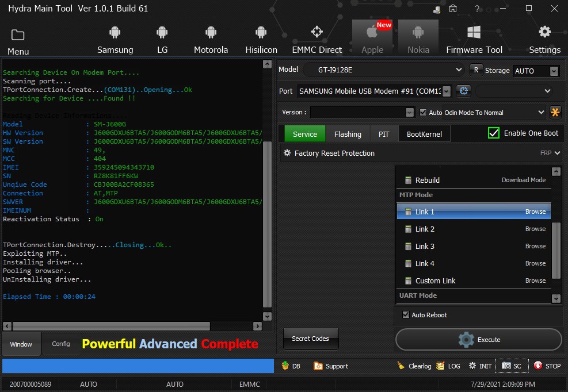
Task: Click the device icon beside the home icon
Action: (x=437, y=9)
